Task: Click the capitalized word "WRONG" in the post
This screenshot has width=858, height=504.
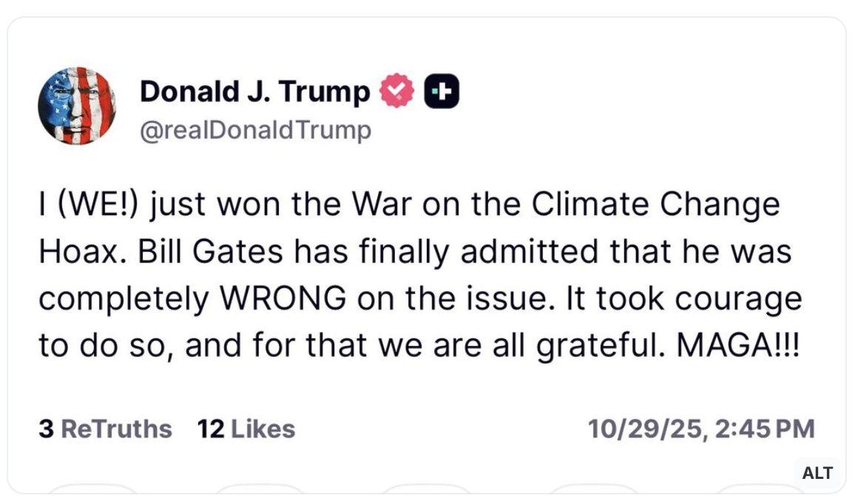Action: pos(282,299)
